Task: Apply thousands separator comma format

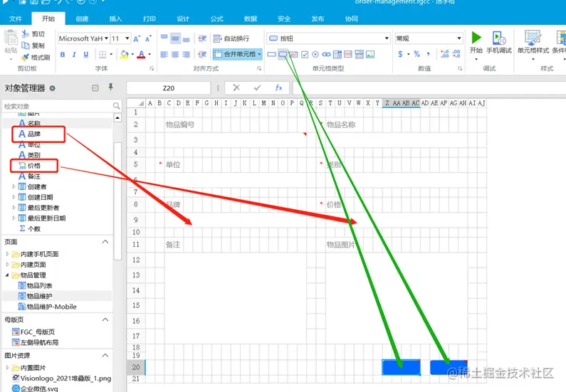Action: coord(428,54)
